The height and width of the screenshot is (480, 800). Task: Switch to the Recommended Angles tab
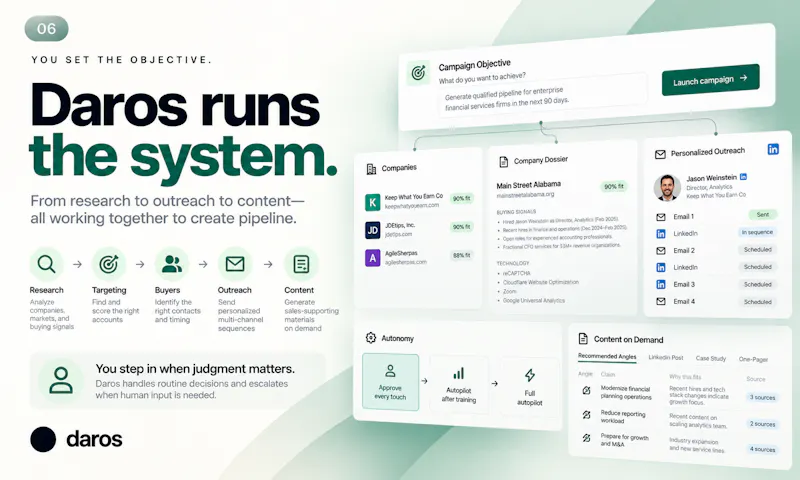pos(607,356)
